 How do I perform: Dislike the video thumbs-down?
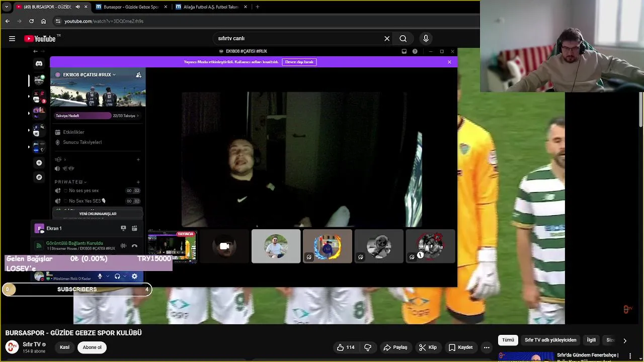tap(368, 347)
